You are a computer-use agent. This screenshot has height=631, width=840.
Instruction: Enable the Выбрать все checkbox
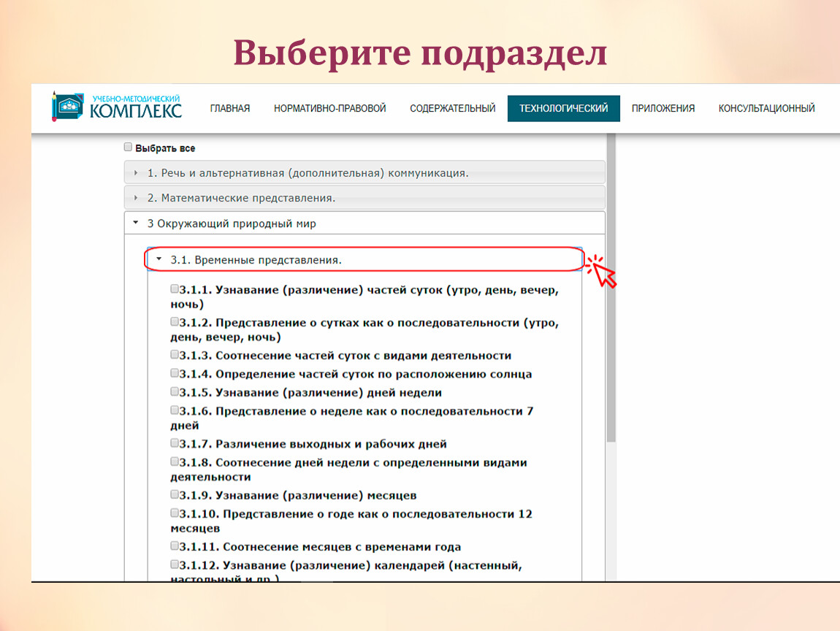click(129, 148)
